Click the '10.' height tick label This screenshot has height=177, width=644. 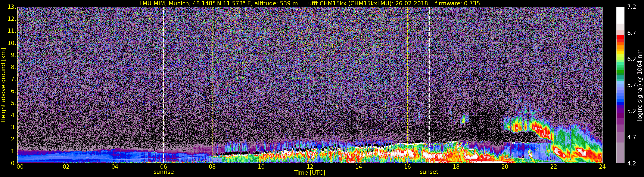[12, 43]
